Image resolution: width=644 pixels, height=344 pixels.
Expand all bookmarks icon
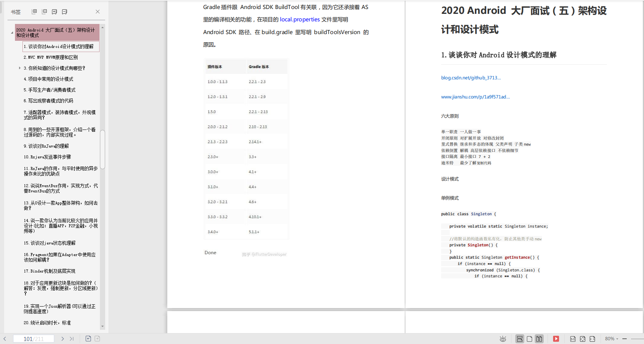(34, 12)
